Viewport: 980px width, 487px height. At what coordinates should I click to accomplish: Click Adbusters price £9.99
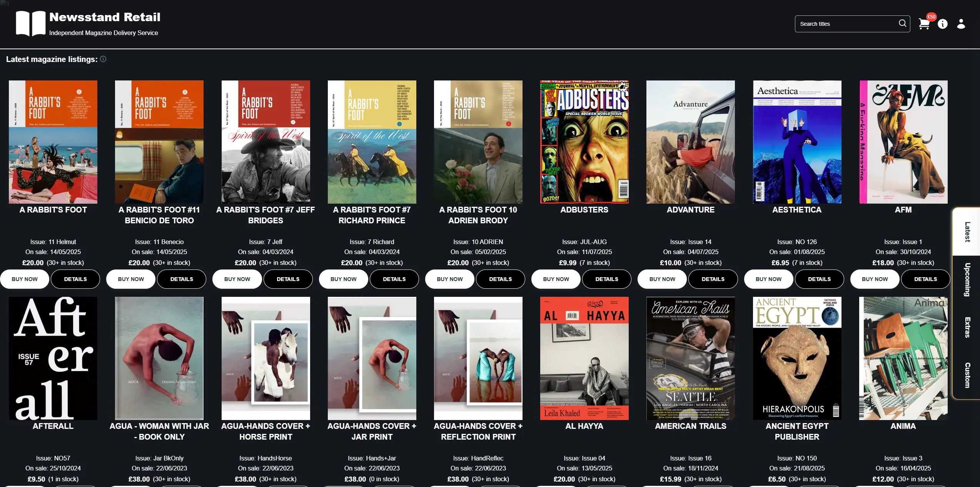tap(568, 263)
